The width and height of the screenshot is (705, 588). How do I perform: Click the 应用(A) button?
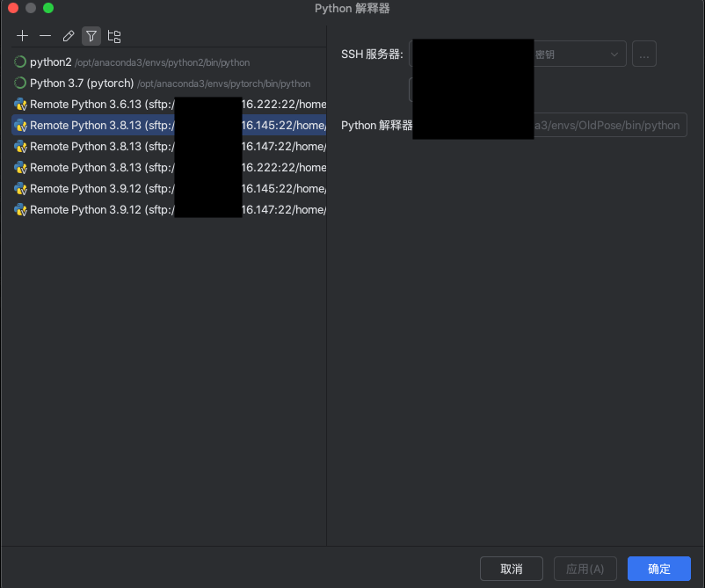[x=585, y=569]
